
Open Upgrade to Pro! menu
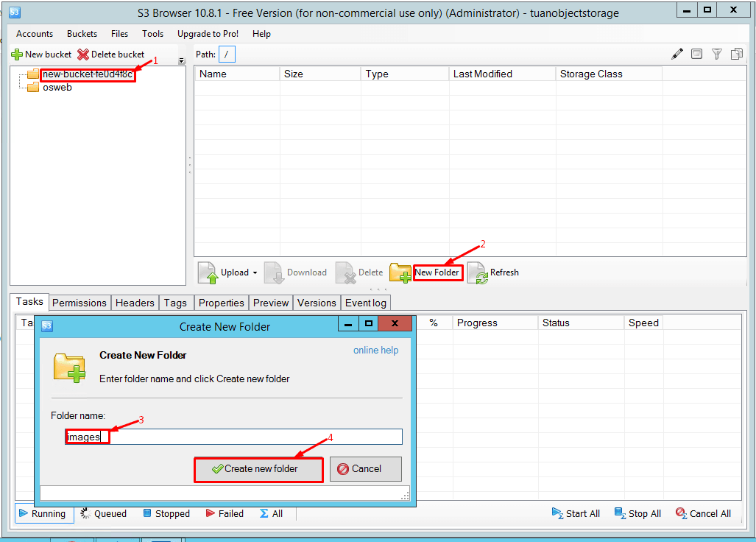pyautogui.click(x=208, y=34)
